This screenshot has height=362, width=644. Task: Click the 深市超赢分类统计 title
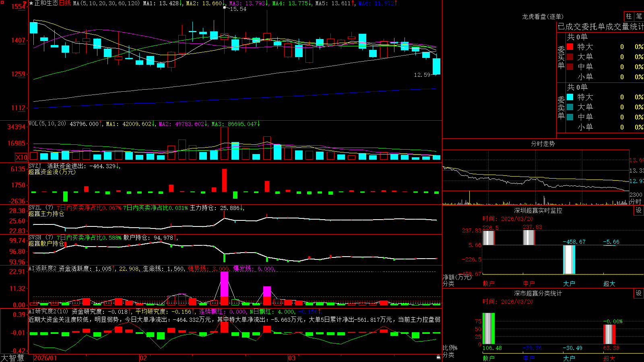538,293
